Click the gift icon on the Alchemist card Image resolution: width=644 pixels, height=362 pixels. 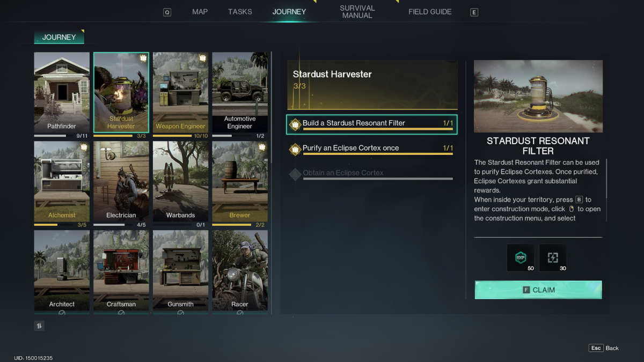[x=84, y=147]
